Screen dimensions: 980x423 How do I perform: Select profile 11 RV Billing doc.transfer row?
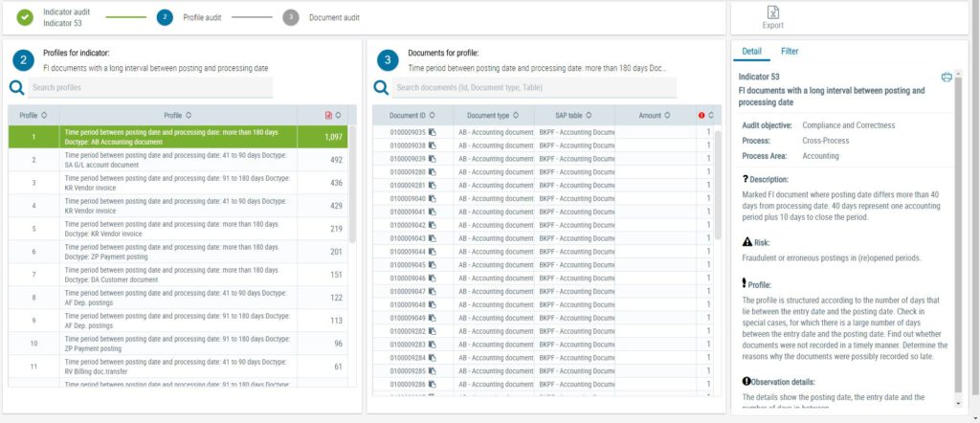(178, 367)
